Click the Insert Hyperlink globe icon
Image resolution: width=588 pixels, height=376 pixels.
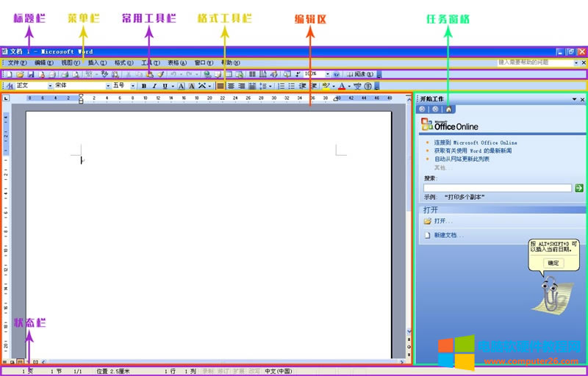207,74
